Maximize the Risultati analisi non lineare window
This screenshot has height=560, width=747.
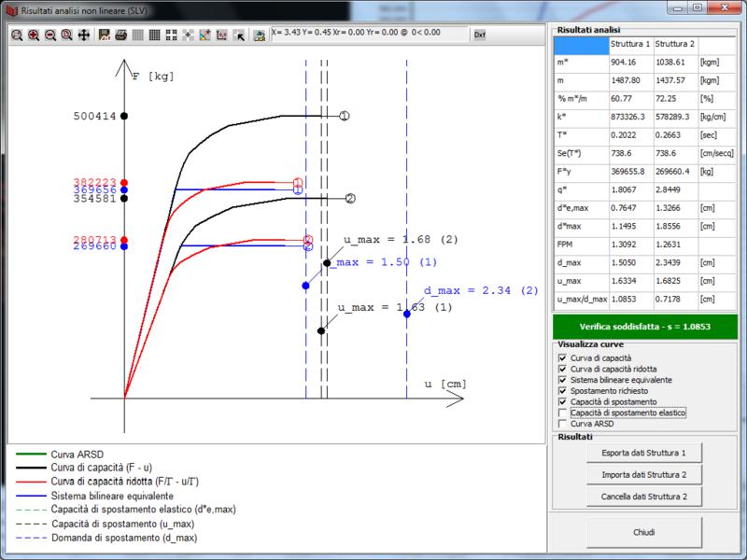pos(698,8)
